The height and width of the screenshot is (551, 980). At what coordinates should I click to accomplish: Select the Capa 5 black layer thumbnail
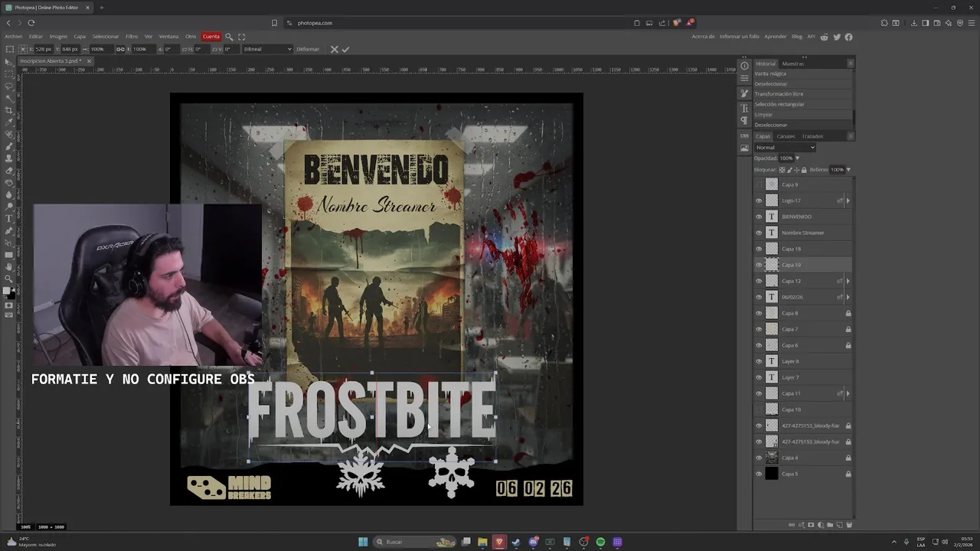coord(772,474)
